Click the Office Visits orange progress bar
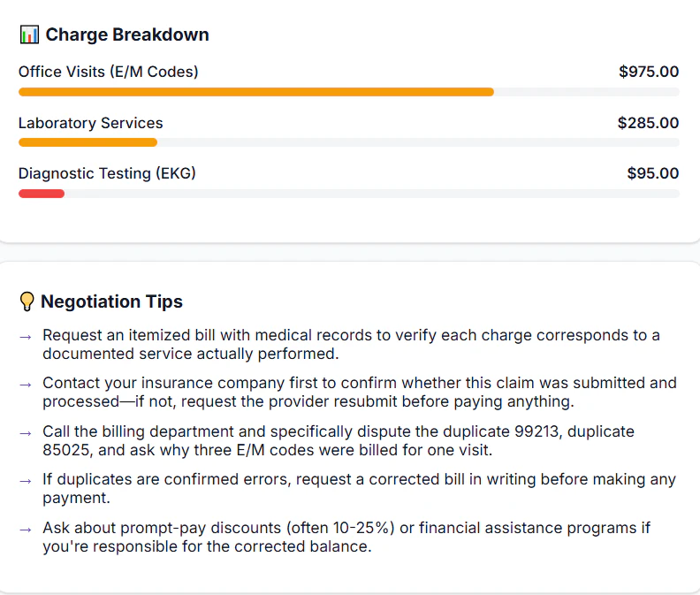Screen dimensions: 700x595 tap(255, 92)
